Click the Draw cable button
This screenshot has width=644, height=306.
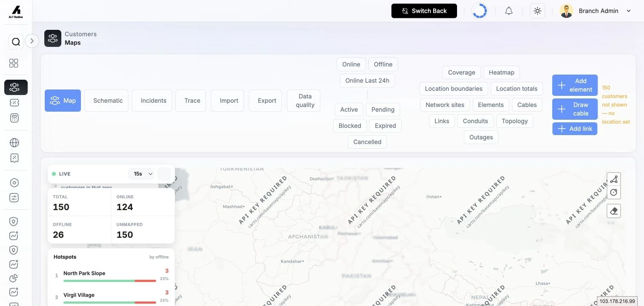(x=575, y=109)
